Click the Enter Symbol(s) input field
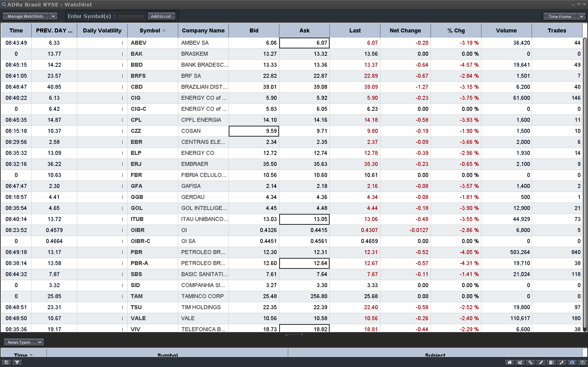This screenshot has height=367, width=588. (x=131, y=16)
